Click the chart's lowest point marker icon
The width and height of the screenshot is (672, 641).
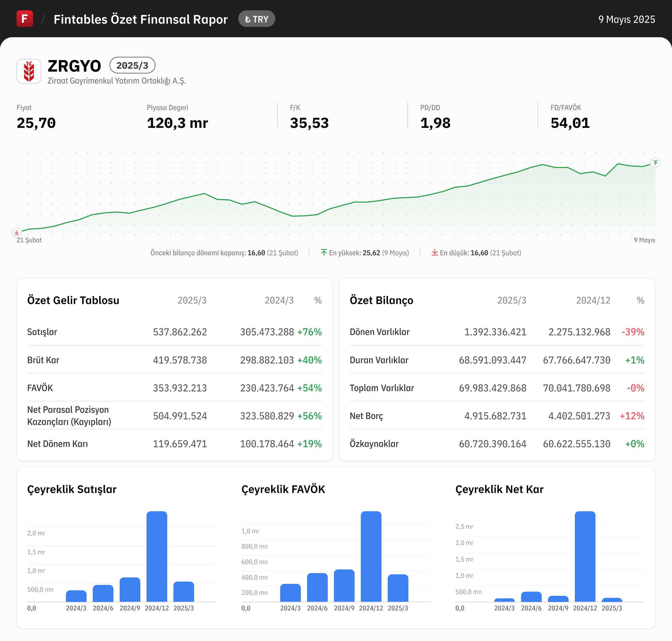[x=16, y=232]
